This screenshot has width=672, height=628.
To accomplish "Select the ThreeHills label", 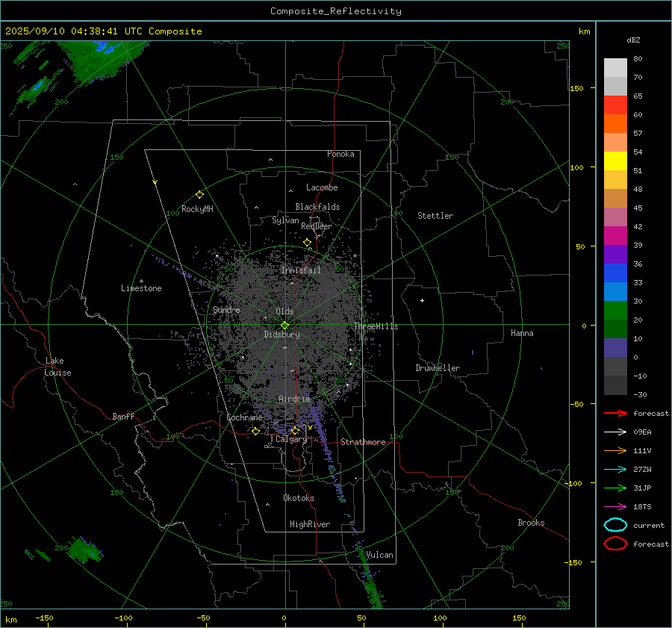I will click(x=376, y=326).
